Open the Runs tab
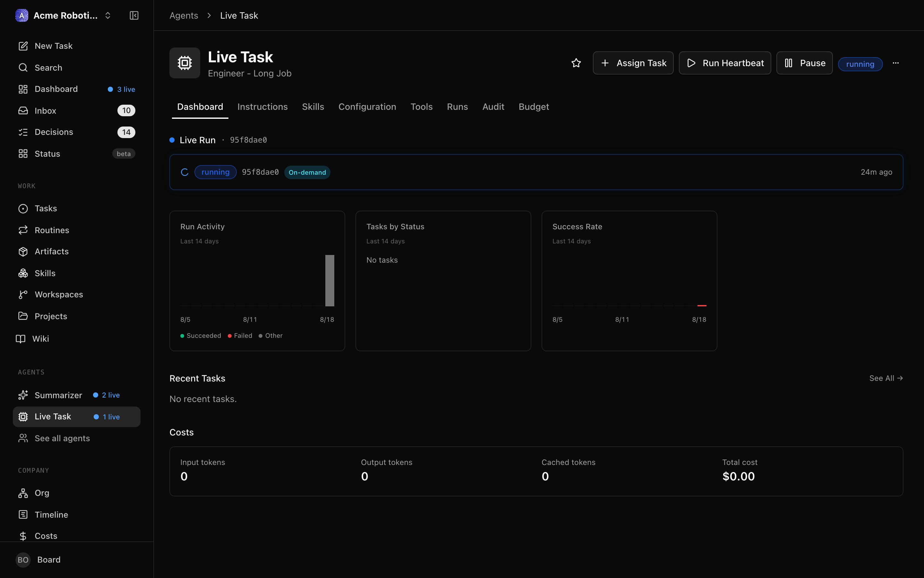This screenshot has width=924, height=578. click(458, 107)
